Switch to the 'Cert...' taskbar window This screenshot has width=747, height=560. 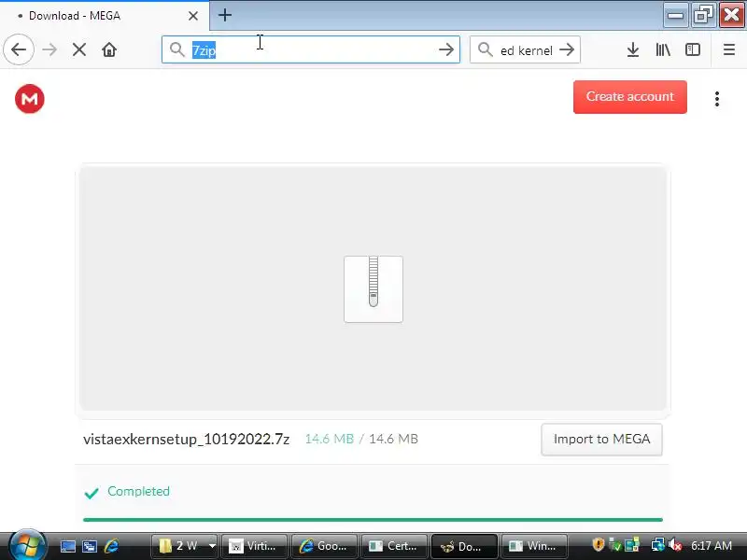[x=394, y=546]
